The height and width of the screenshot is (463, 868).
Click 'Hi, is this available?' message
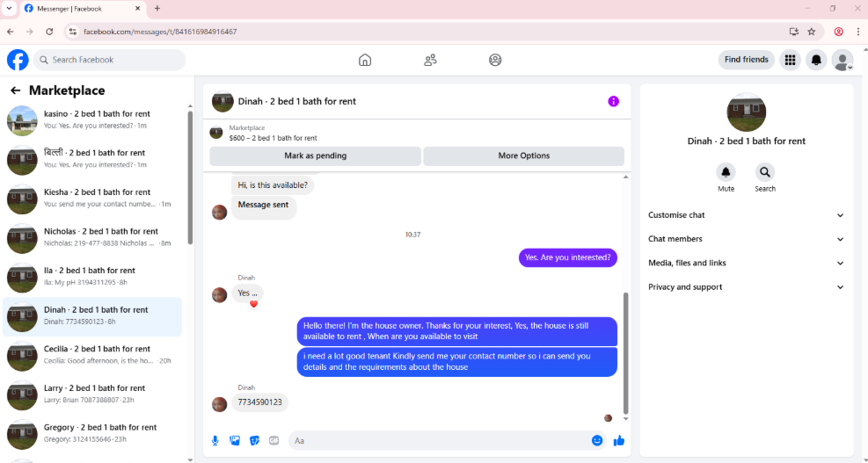pyautogui.click(x=273, y=185)
